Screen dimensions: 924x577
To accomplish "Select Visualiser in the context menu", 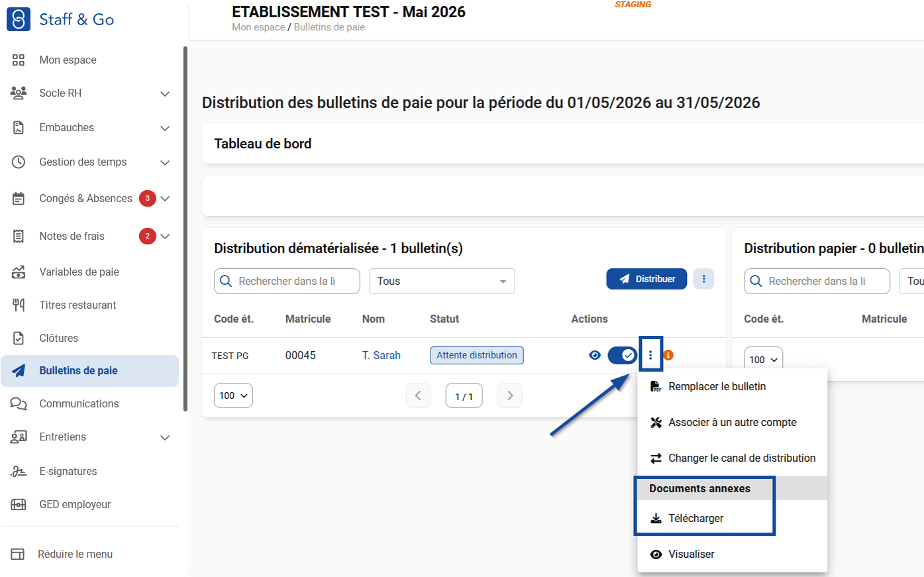I will tap(732, 554).
